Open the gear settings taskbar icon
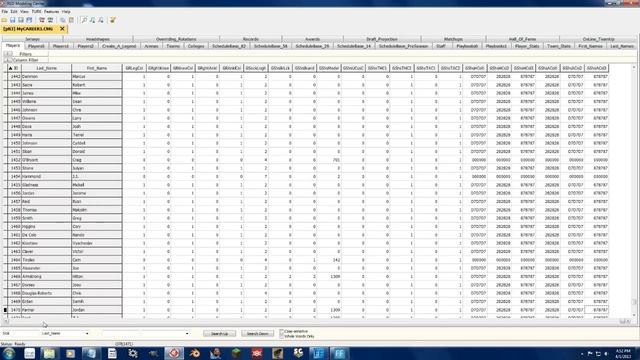 pos(133,353)
